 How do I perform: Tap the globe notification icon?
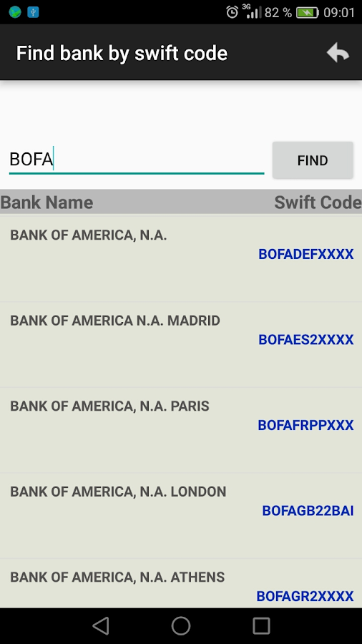coord(15,12)
